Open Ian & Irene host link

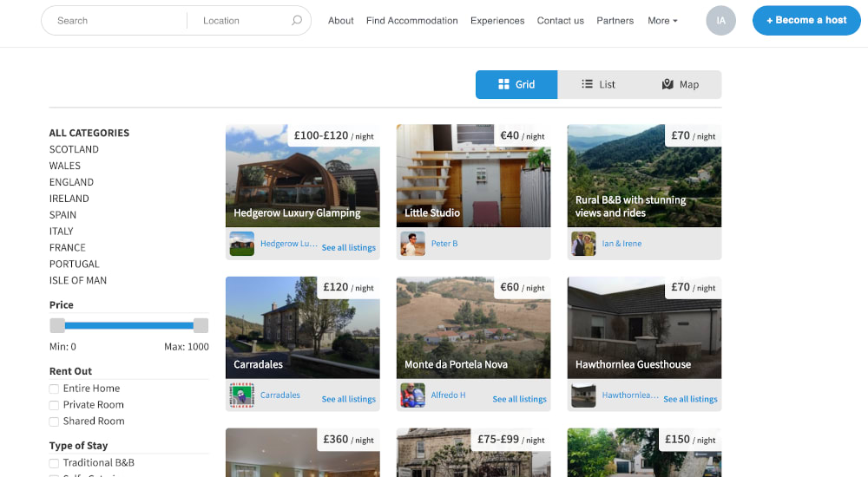tap(621, 244)
